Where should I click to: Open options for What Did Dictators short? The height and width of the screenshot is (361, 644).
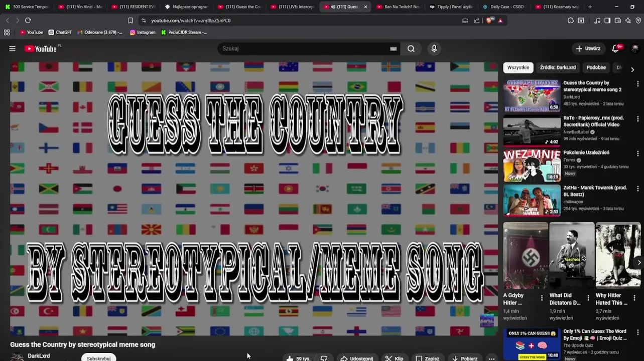pyautogui.click(x=588, y=298)
